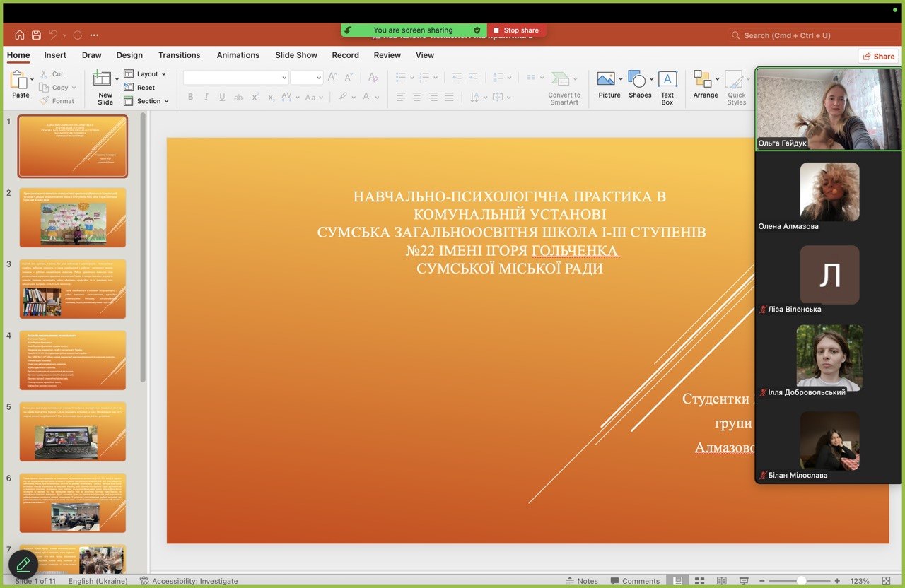905x588 pixels.
Task: Undo the last action
Action: pos(52,35)
